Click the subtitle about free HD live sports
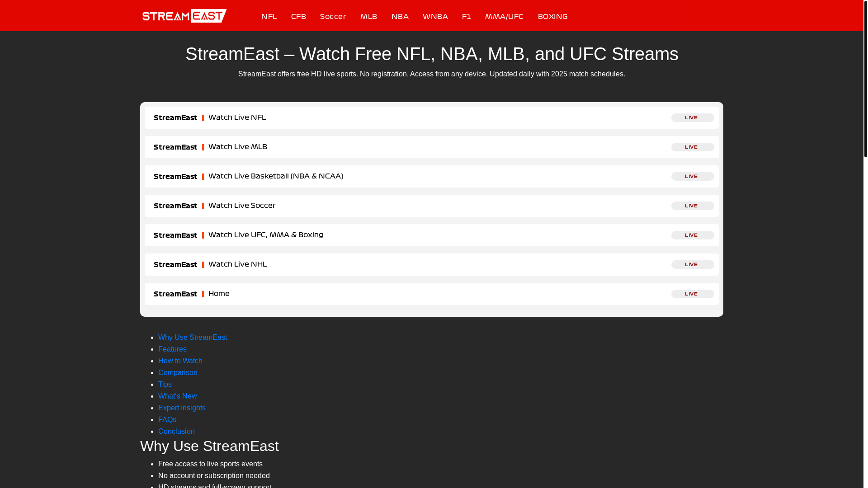 click(x=432, y=74)
